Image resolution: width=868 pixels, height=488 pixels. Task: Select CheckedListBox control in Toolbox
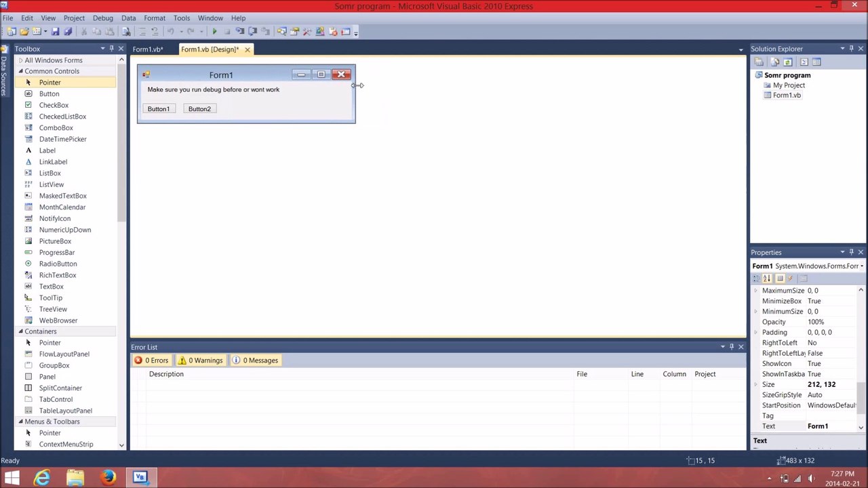click(62, 117)
